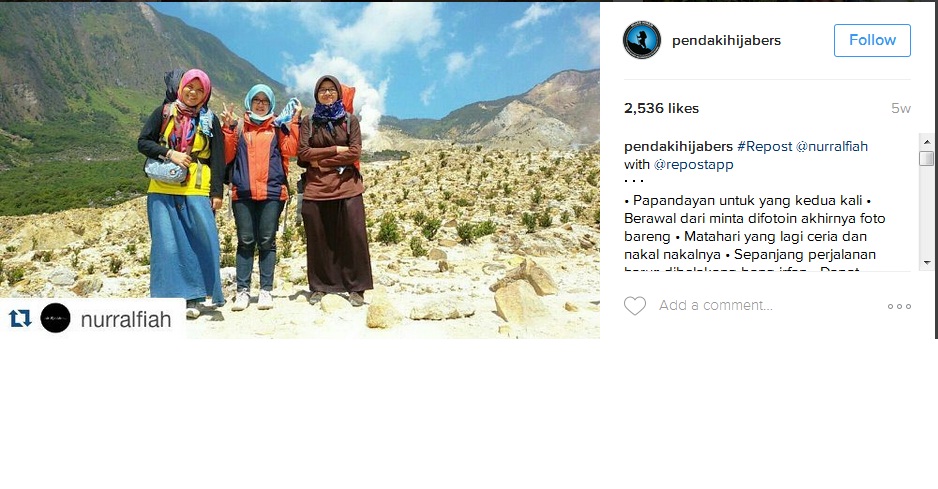Click the caption scrollbar up arrow
The width and height of the screenshot is (938, 489).
point(927,142)
